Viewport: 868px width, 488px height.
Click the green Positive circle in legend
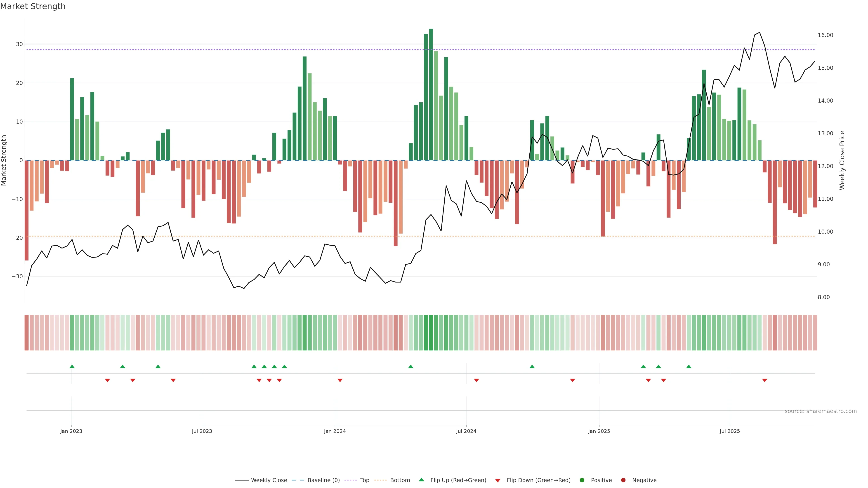coord(582,480)
